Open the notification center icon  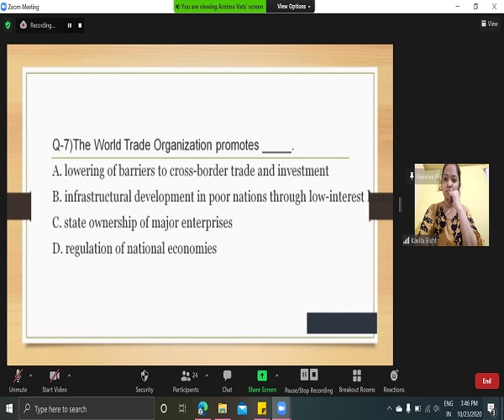click(491, 409)
